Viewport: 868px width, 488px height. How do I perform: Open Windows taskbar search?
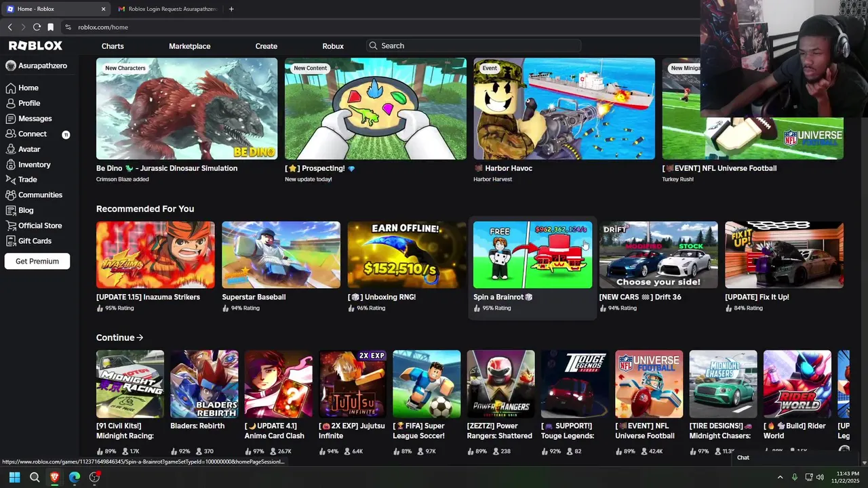(35, 477)
